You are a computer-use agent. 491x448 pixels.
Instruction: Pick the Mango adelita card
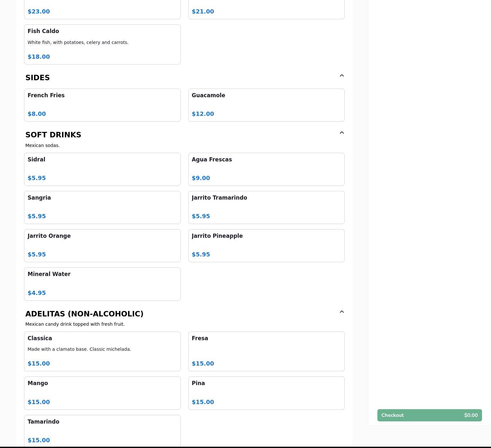tap(102, 393)
